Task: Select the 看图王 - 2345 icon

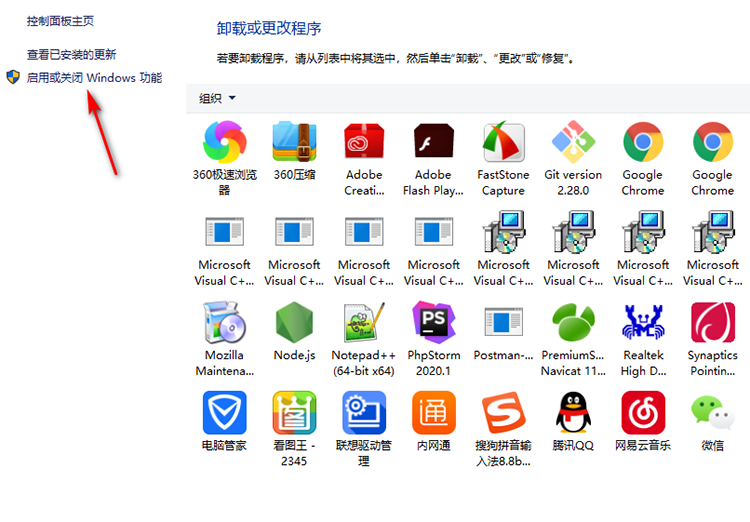Action: tap(294, 412)
